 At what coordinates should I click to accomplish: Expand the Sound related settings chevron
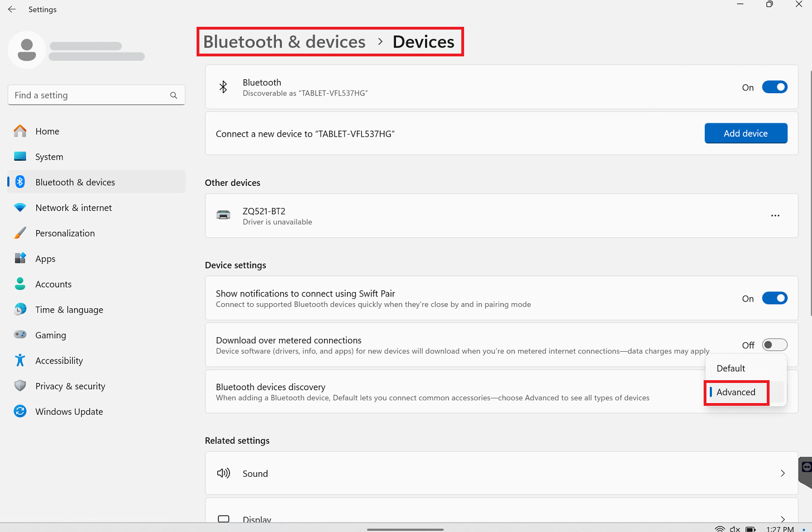pyautogui.click(x=782, y=473)
